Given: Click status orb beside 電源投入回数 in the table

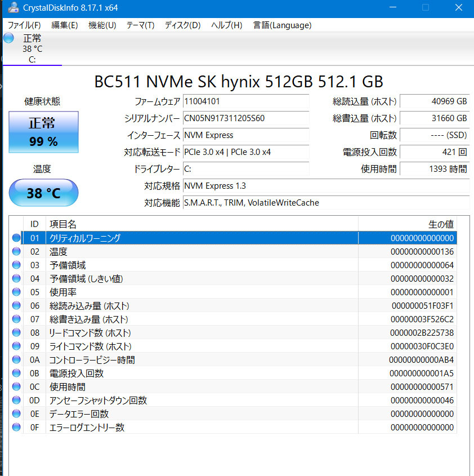Looking at the screenshot, I should point(16,373).
